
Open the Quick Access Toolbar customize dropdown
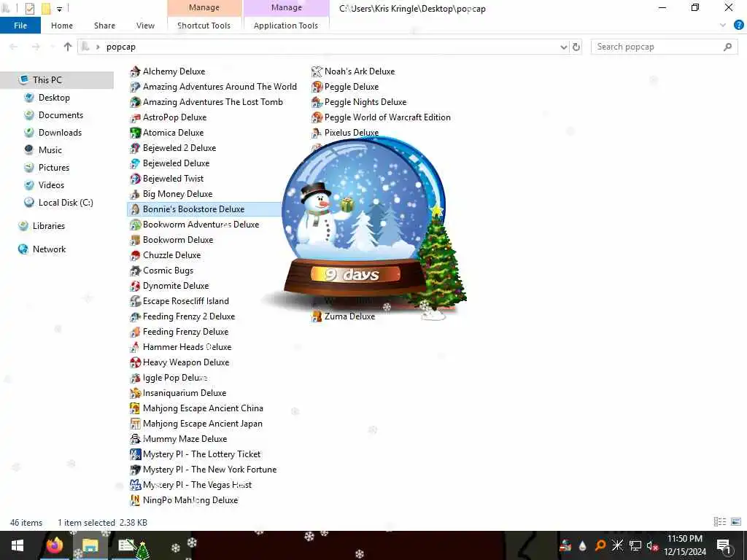[60, 9]
